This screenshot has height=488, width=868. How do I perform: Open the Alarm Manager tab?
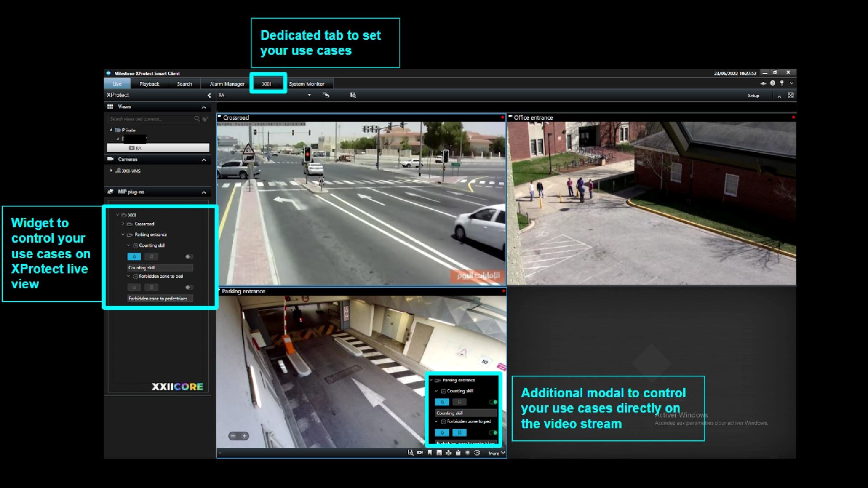click(x=227, y=84)
